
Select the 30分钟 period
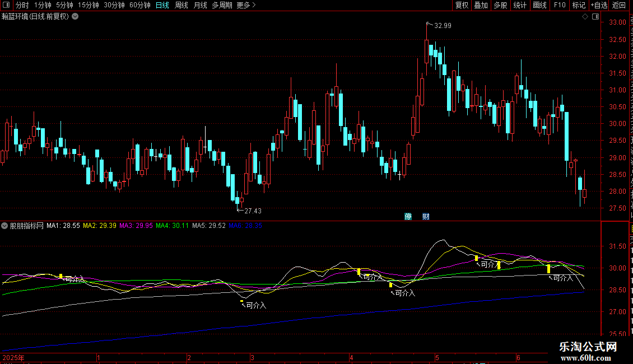point(114,5)
